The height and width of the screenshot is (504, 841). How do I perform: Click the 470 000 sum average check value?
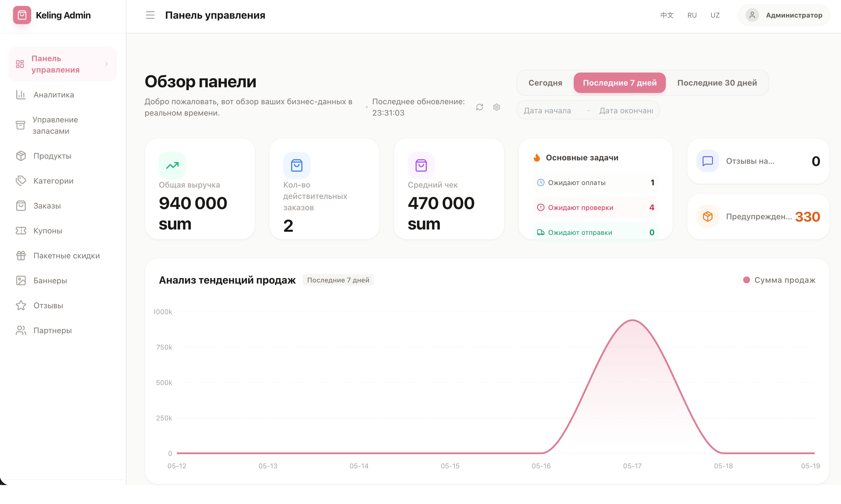pyautogui.click(x=441, y=213)
